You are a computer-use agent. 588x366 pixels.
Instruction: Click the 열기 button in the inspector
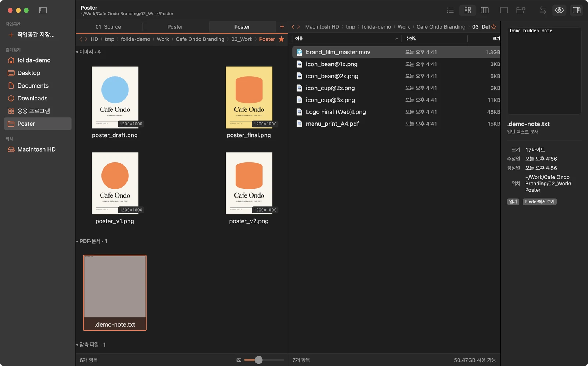513,202
